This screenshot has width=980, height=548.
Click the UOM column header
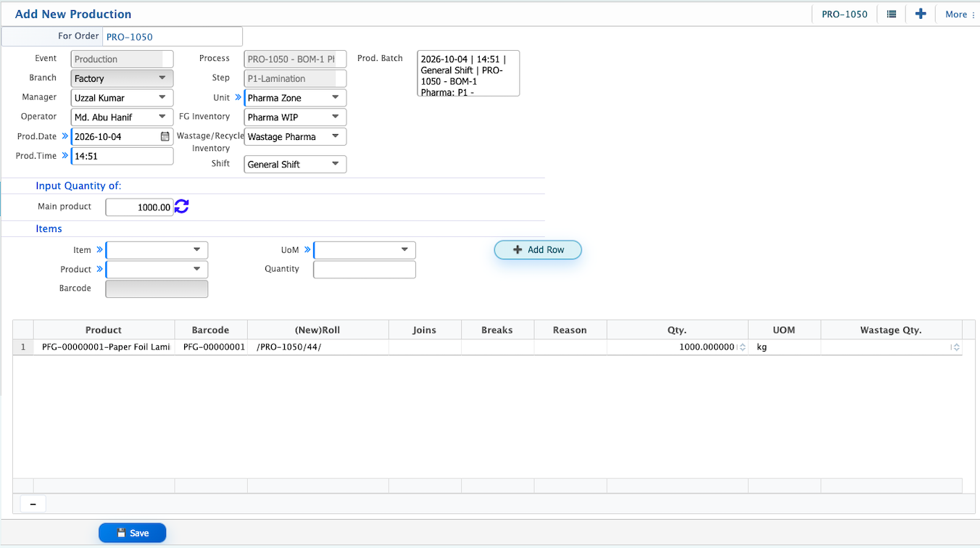pyautogui.click(x=784, y=330)
